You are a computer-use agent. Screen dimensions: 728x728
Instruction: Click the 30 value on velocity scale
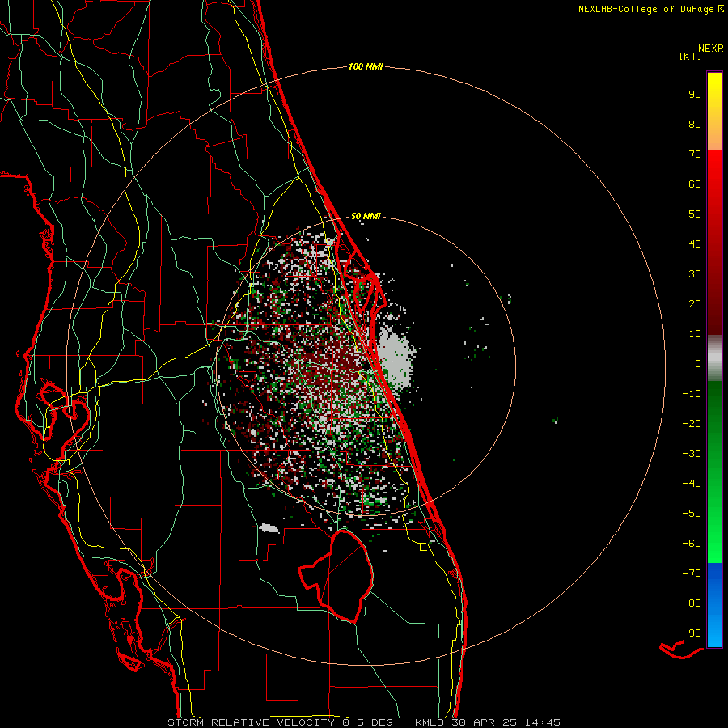point(695,274)
